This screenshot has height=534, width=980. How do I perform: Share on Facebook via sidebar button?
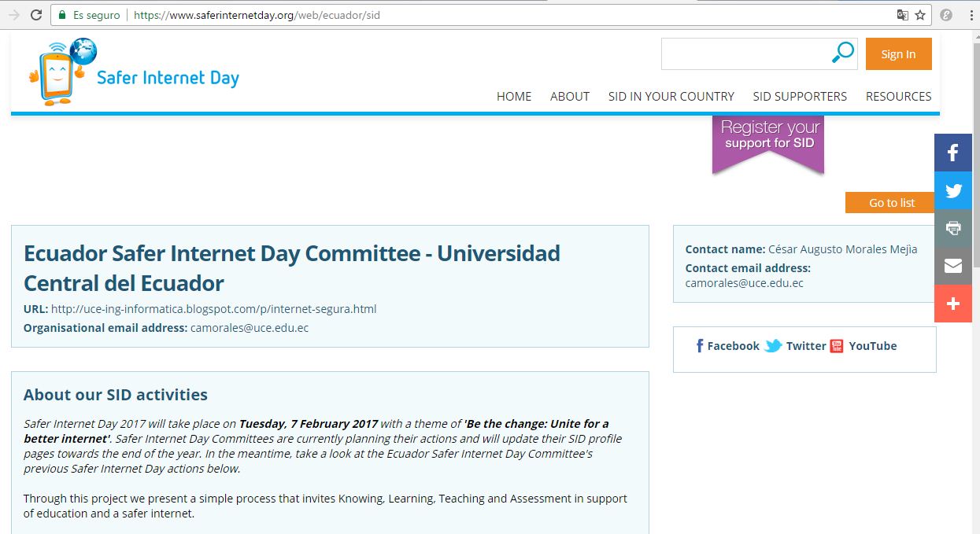click(x=953, y=153)
